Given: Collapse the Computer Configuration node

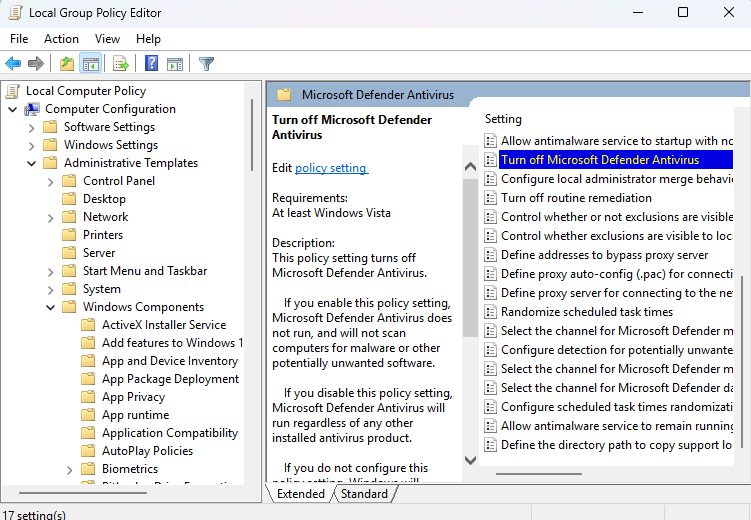Looking at the screenshot, I should point(12,109).
